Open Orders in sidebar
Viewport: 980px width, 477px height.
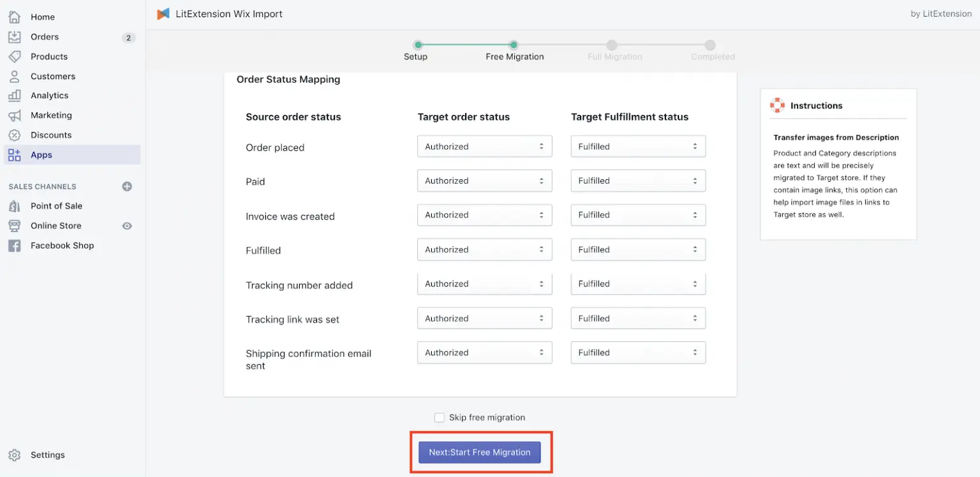pyautogui.click(x=45, y=37)
